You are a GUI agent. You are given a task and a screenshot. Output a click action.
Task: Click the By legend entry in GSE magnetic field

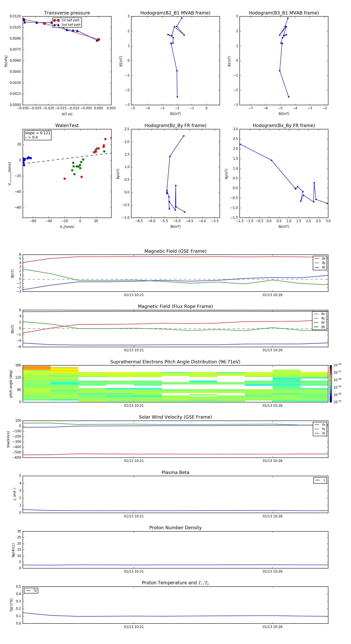[x=320, y=263]
